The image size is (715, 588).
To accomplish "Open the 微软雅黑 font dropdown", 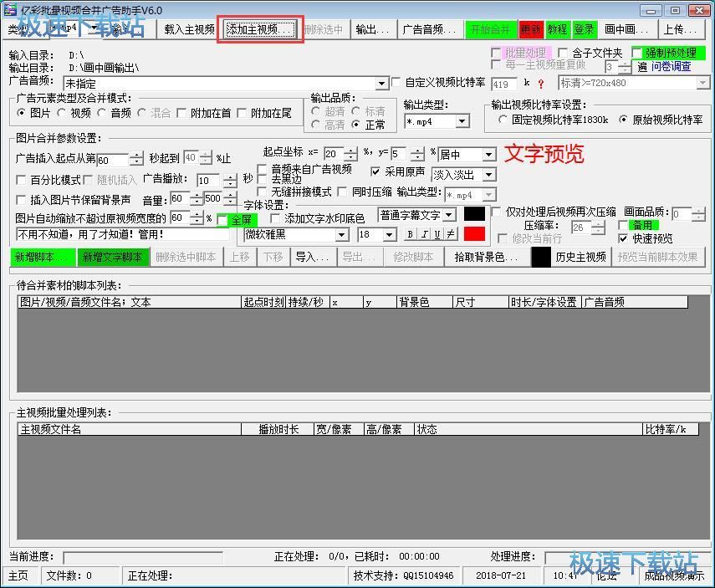I will click(341, 235).
